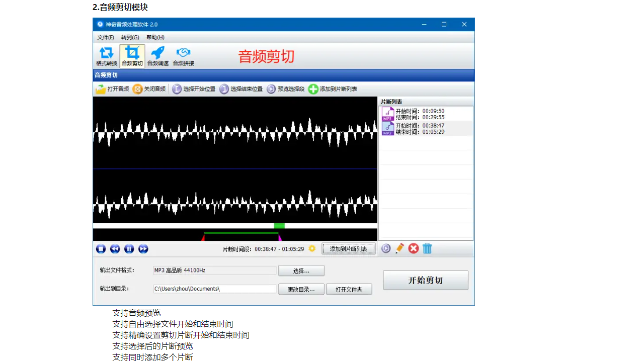Open the 文件 menu
Viewport: 644px width, 362px height.
point(105,37)
